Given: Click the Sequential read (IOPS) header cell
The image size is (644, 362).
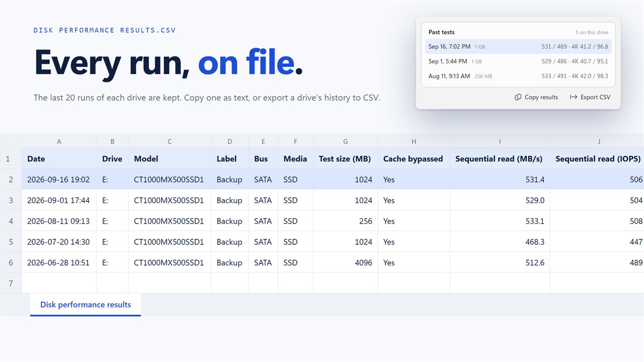Looking at the screenshot, I should [x=597, y=158].
